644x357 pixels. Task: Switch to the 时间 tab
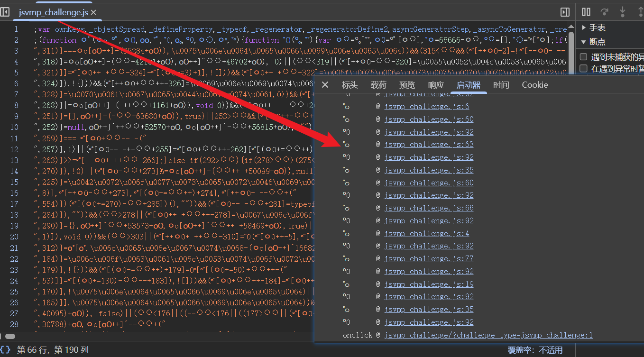pos(501,85)
